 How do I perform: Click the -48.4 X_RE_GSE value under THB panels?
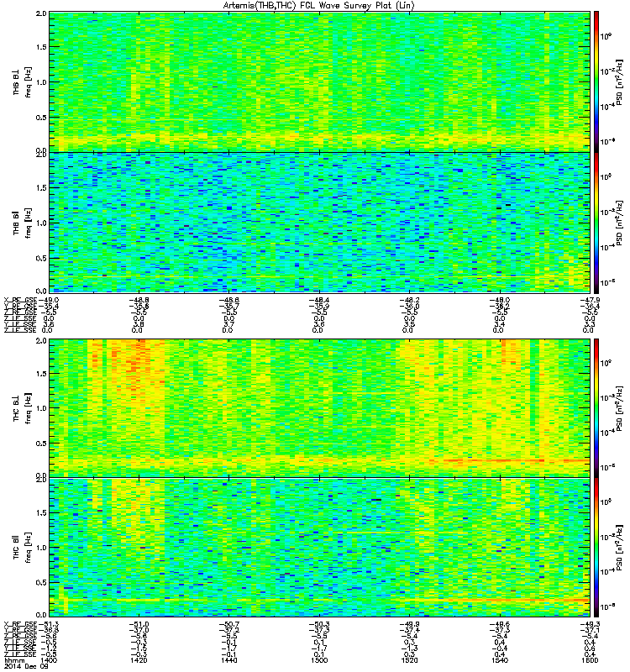(319, 300)
